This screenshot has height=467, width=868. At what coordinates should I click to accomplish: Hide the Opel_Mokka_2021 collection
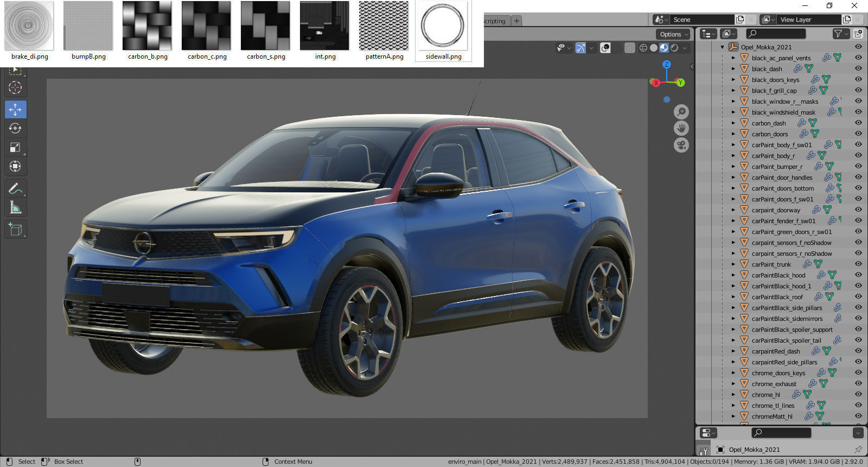click(x=858, y=47)
